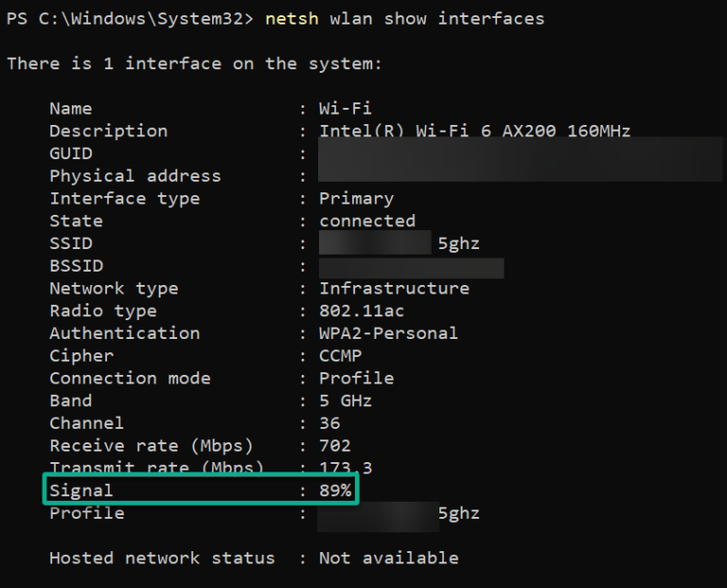Screen dimensions: 727x588
Task: Click the Infrastructure network type value
Action: (394, 289)
